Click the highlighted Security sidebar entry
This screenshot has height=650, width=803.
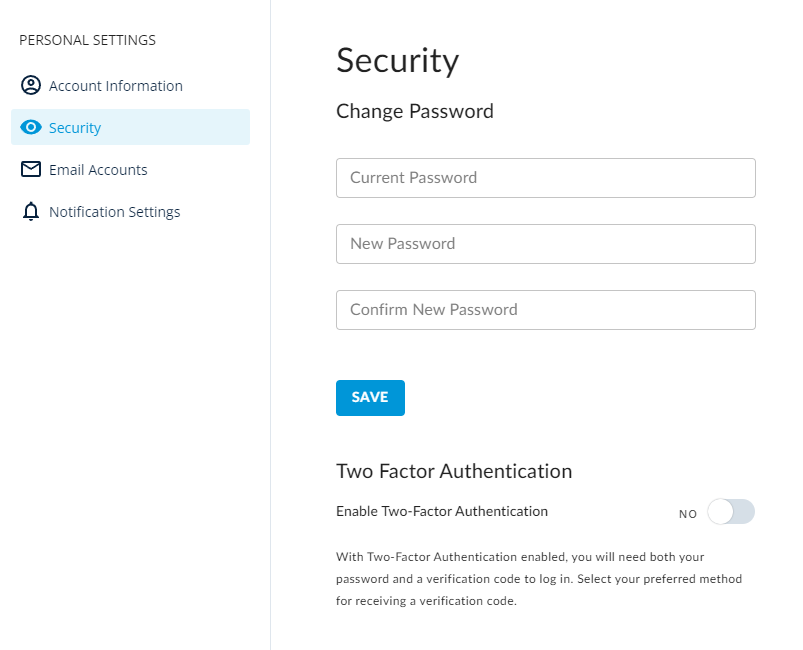coord(74,127)
